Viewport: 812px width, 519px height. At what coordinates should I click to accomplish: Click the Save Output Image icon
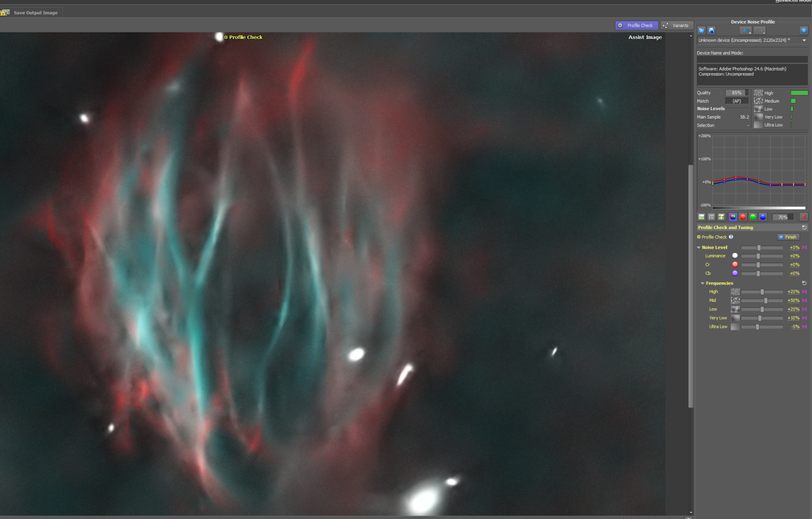coord(6,13)
